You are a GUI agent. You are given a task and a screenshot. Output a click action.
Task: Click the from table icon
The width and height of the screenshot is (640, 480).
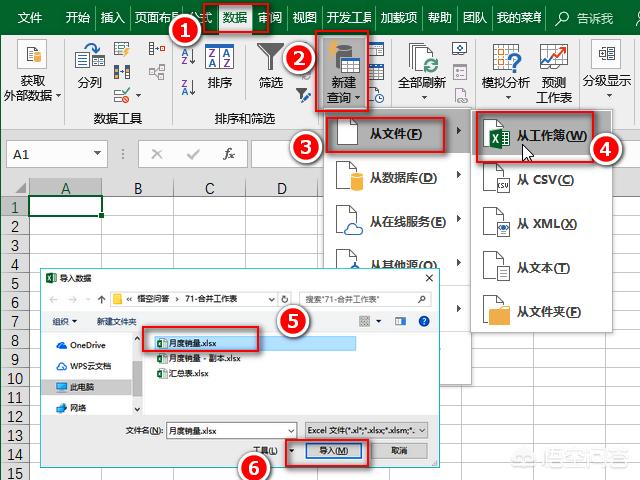click(376, 72)
